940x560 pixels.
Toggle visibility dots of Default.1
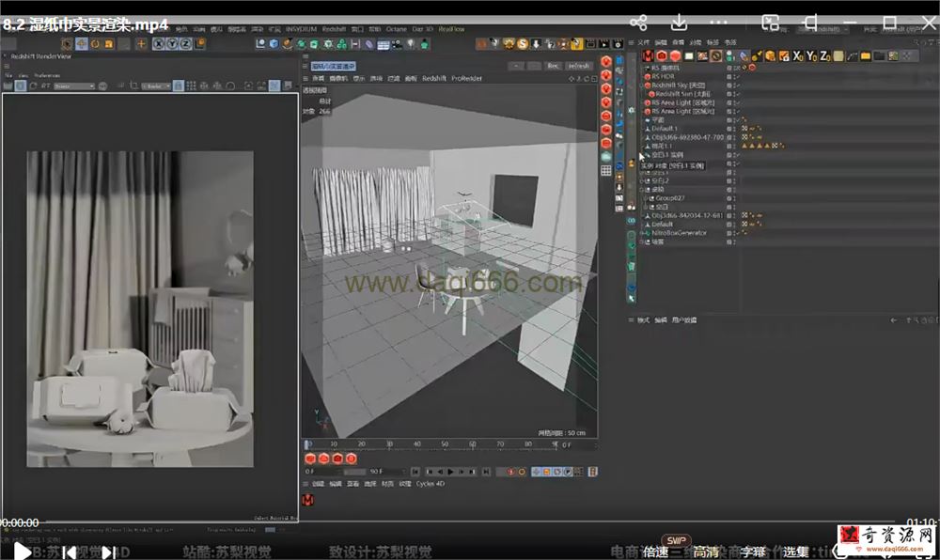[734, 129]
